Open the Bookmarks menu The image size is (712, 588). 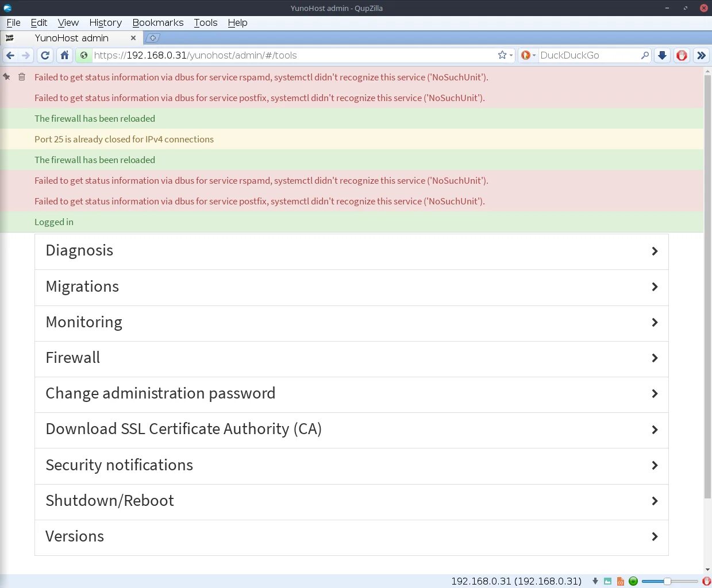click(x=158, y=22)
